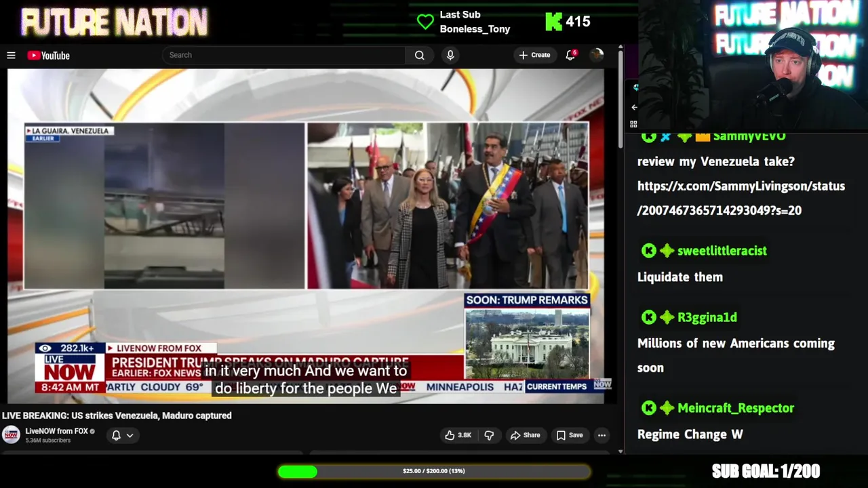Open subscription notification bell dropdown
The height and width of the screenshot is (488, 868).
123,435
